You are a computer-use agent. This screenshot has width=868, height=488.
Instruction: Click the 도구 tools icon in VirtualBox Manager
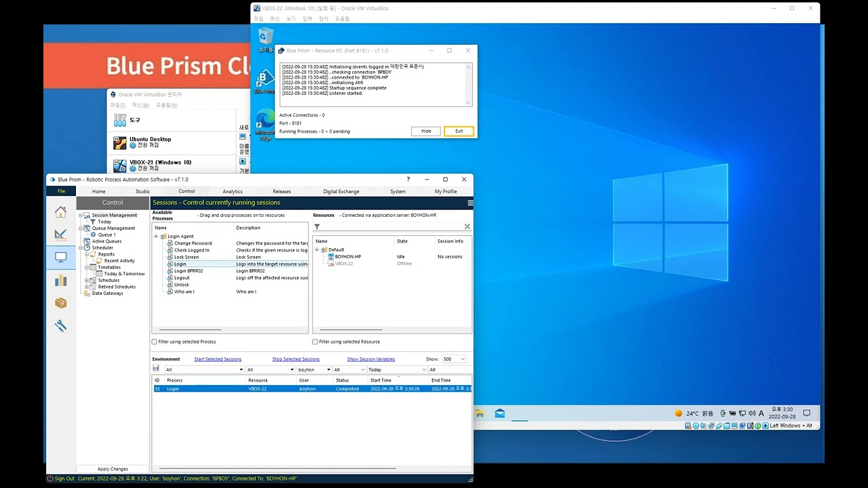click(x=120, y=120)
